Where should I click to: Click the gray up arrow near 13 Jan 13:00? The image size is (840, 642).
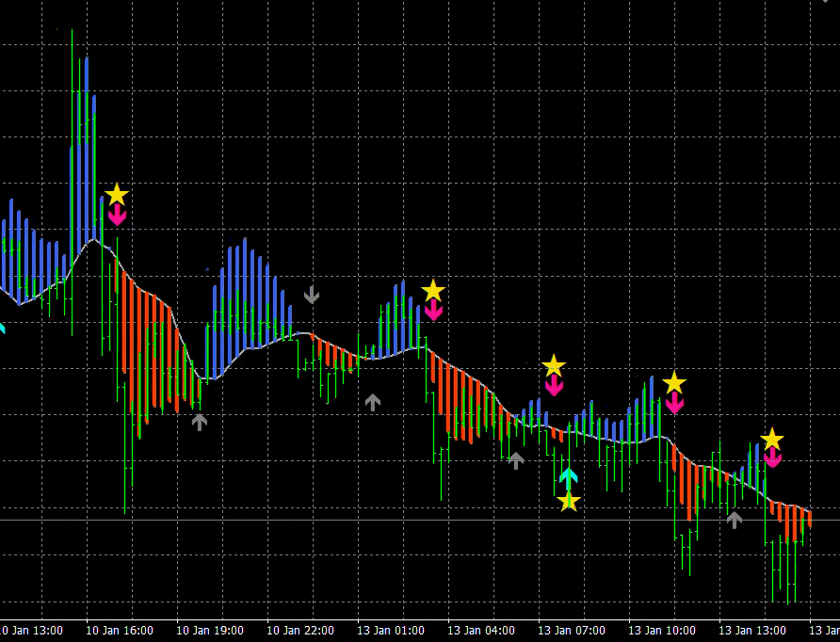[735, 519]
